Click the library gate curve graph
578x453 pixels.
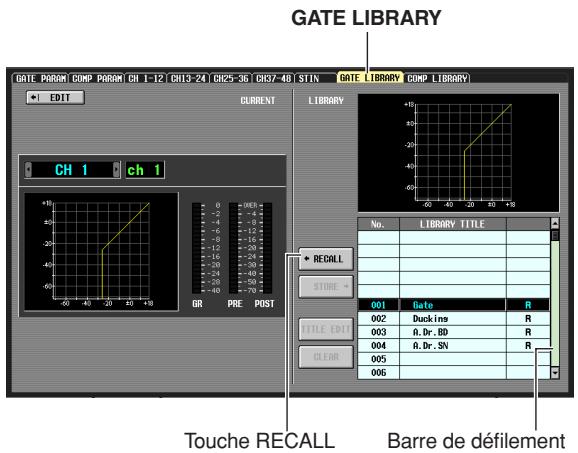(459, 153)
